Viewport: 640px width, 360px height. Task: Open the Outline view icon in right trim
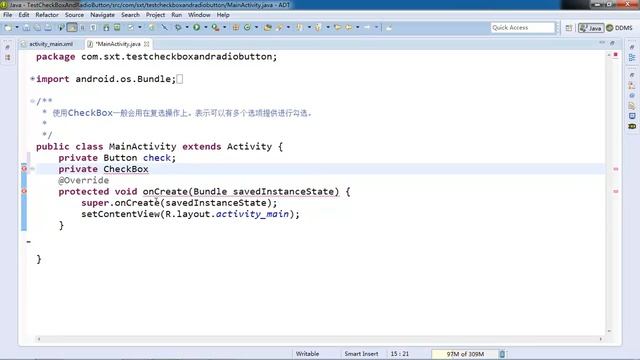click(x=632, y=58)
